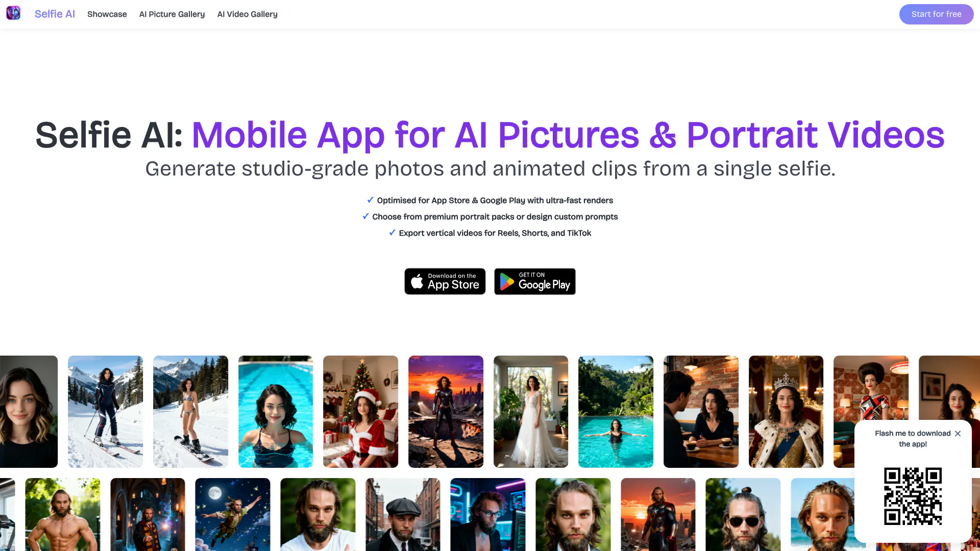Tap the Download on the App Store badge
Image resolution: width=980 pixels, height=551 pixels.
click(x=445, y=282)
